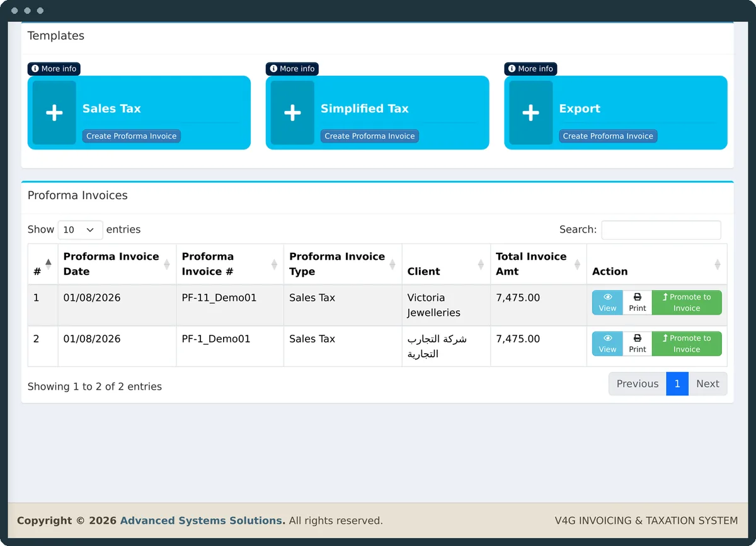Click the Simplified Tax card title
The image size is (756, 546).
[x=365, y=108]
